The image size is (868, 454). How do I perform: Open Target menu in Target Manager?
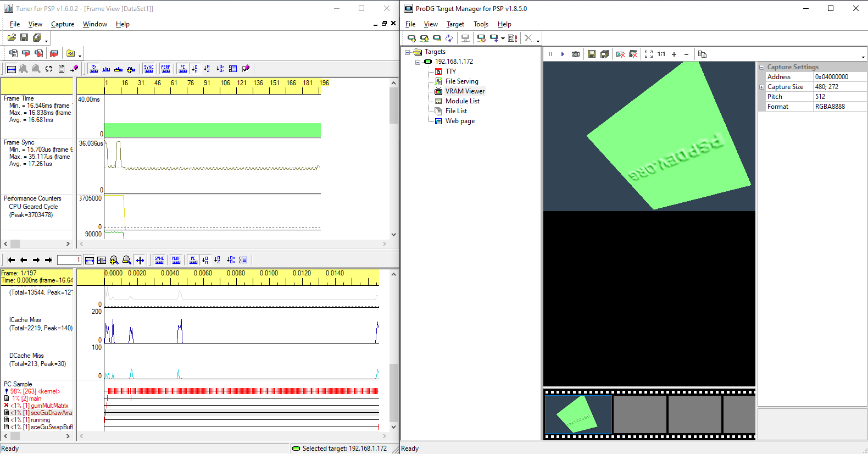click(x=455, y=24)
